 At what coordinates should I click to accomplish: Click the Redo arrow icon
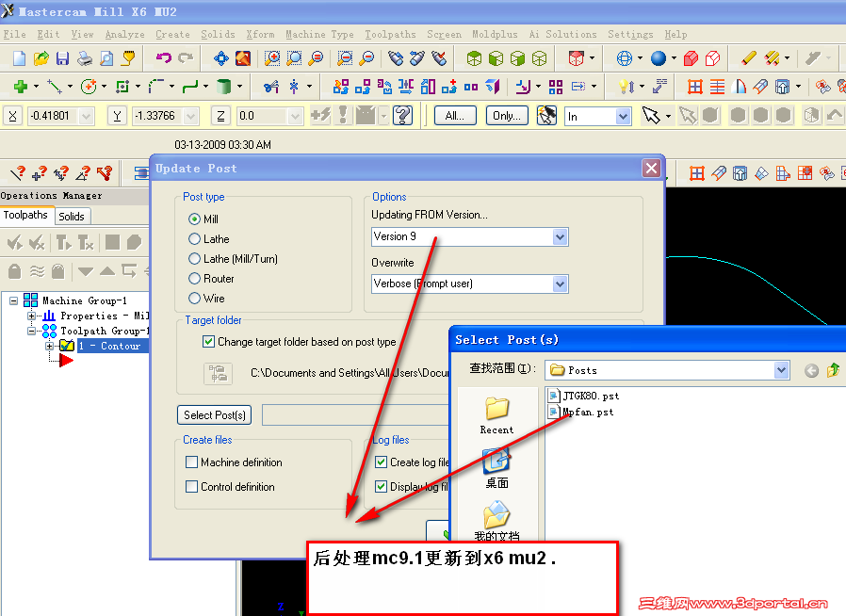[186, 57]
